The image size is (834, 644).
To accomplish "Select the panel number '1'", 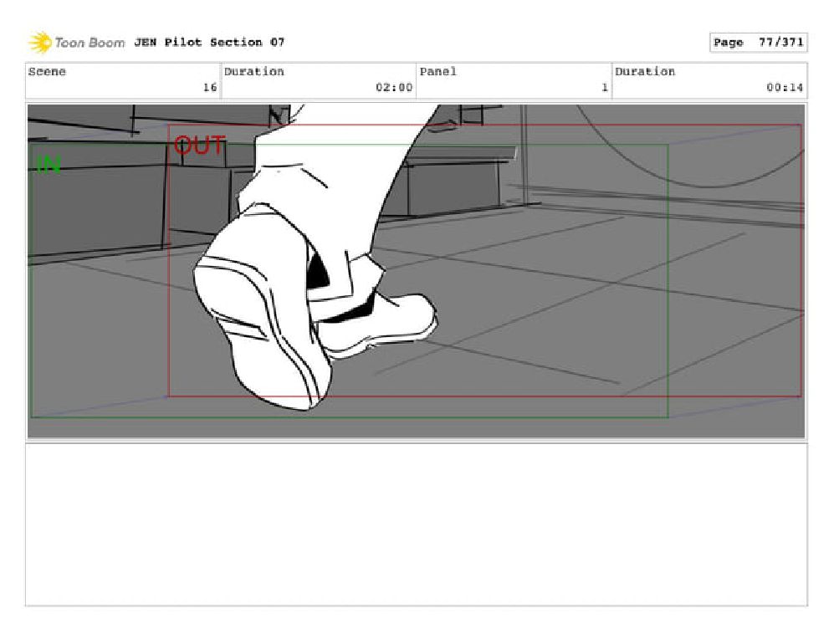I will (604, 87).
